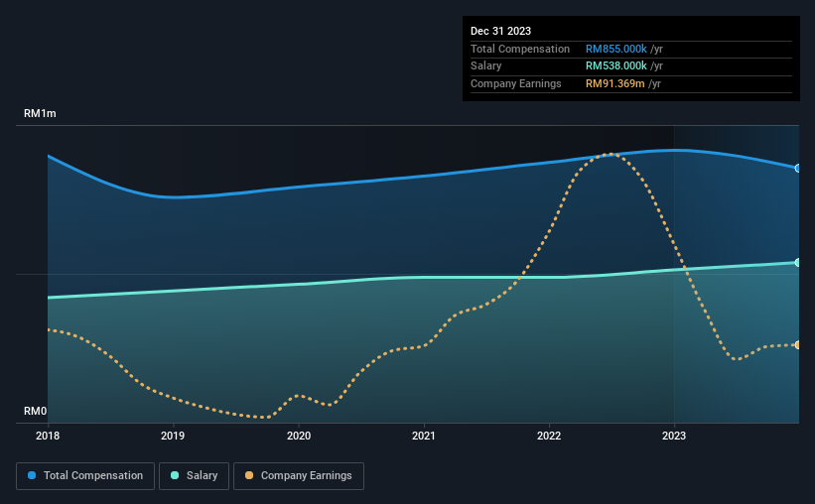Click the RM855.000k total compensation value
This screenshot has width=815, height=504.
[615, 49]
